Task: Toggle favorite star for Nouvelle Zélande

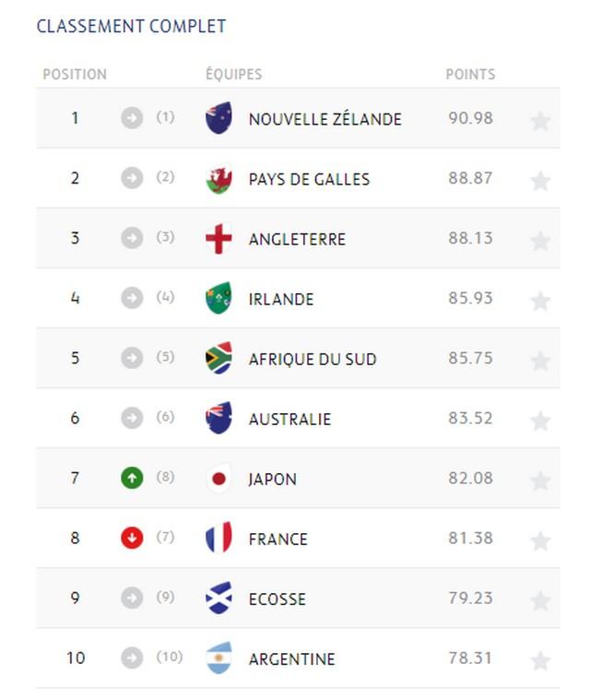Action: click(x=540, y=121)
